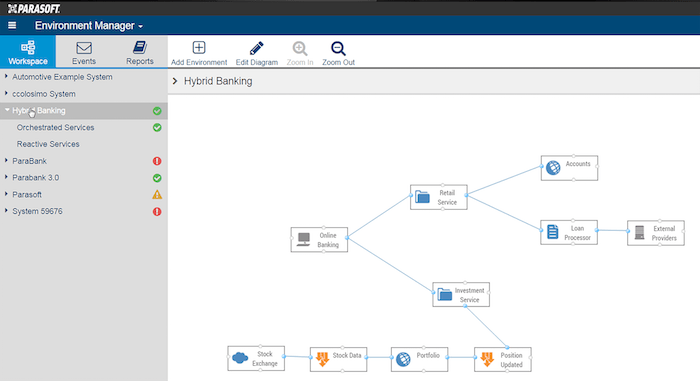
Task: Open the hamburger navigation menu
Action: tap(12, 26)
